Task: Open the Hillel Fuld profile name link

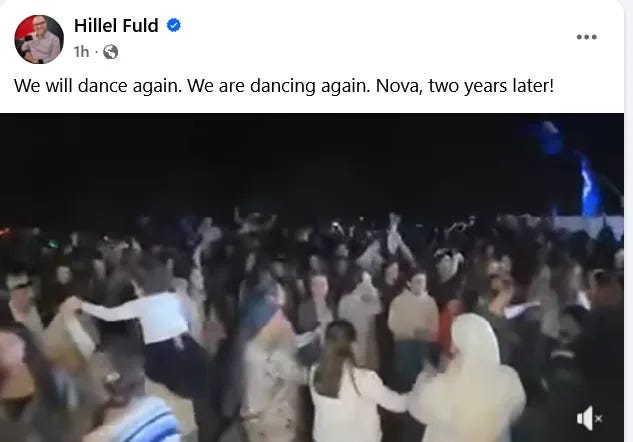Action: pyautogui.click(x=116, y=26)
